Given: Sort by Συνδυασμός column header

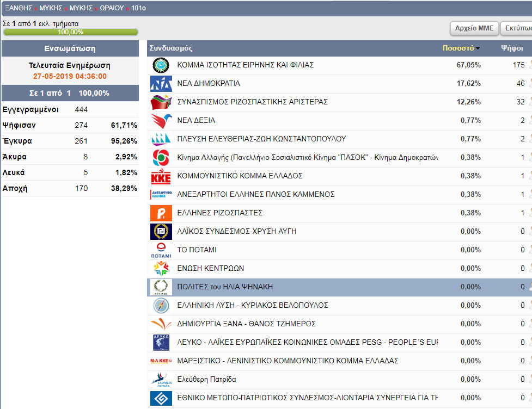Looking at the screenshot, I should pos(170,48).
